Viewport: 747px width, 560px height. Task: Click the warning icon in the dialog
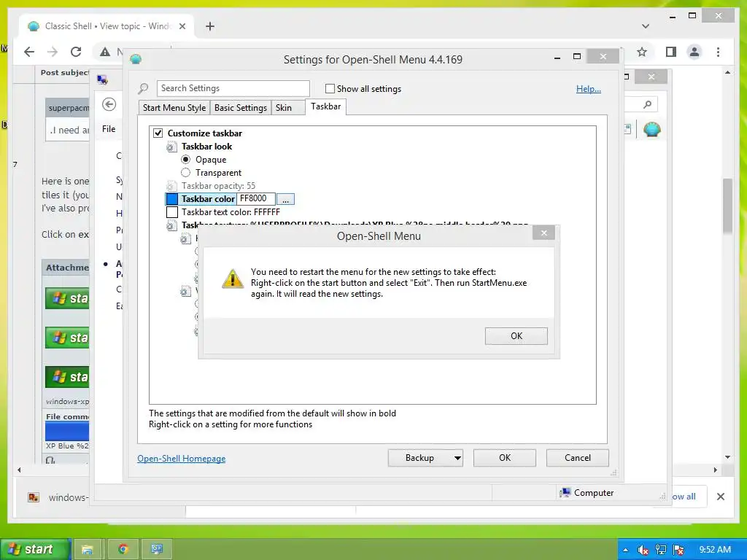(233, 279)
